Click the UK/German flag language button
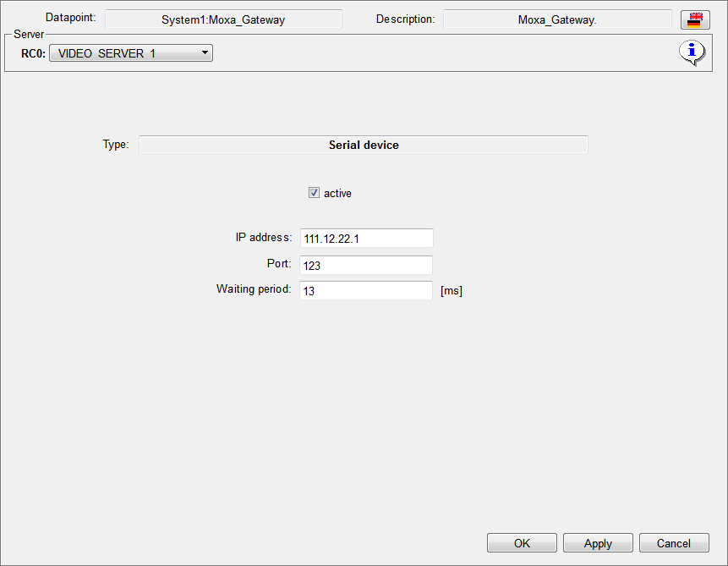Viewport: 728px width, 566px height. (694, 19)
